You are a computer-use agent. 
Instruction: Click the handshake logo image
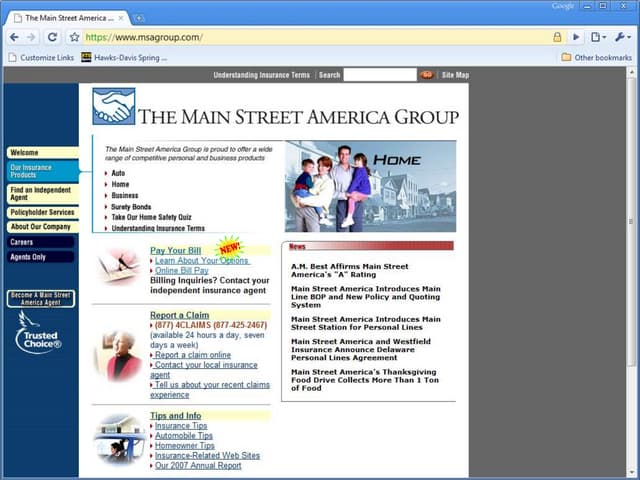[x=113, y=107]
